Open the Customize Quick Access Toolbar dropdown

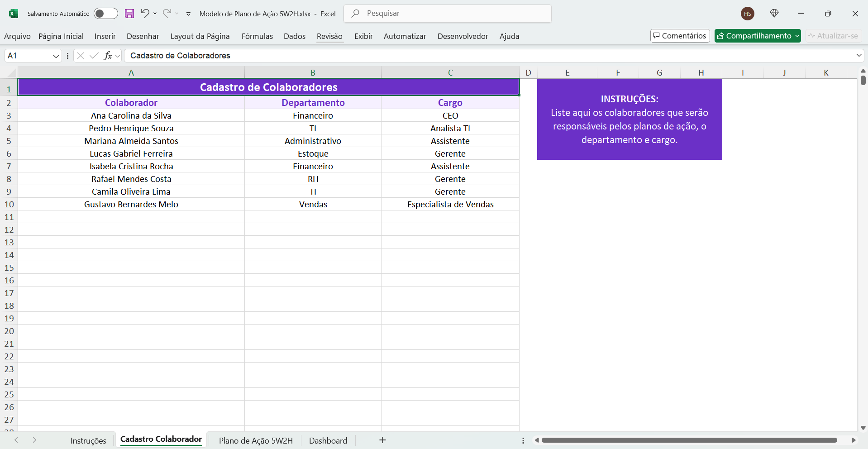point(189,14)
